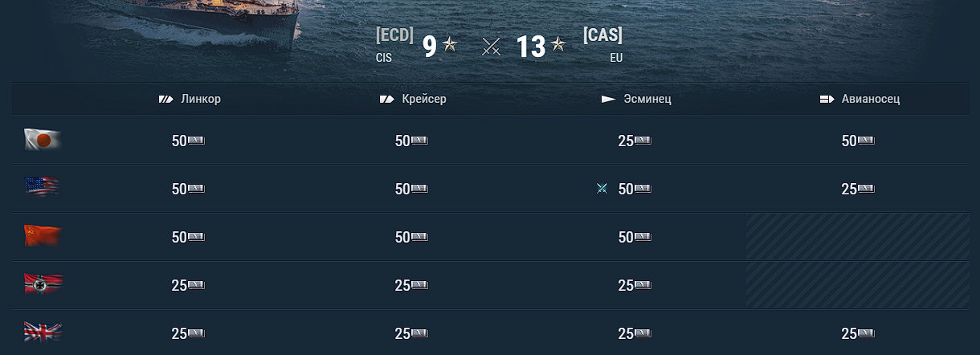The image size is (980, 355).
Task: Click the Japanese flag icon
Action: (x=43, y=141)
